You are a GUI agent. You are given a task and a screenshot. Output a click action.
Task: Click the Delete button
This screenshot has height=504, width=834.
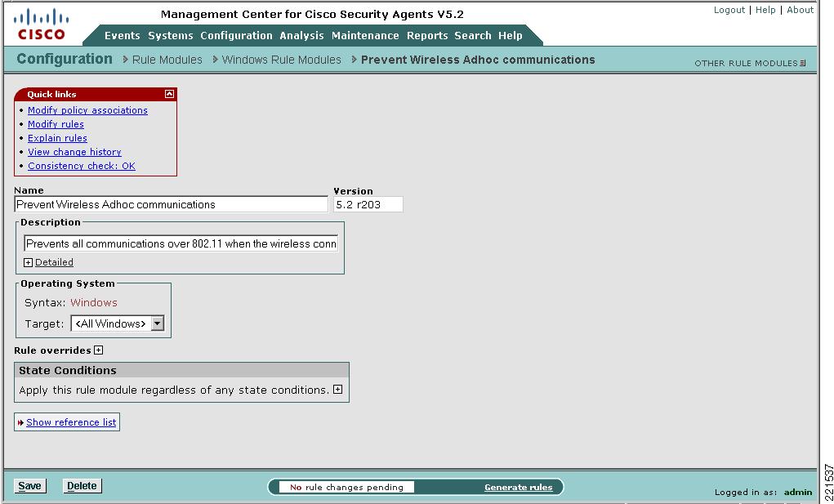coord(82,486)
